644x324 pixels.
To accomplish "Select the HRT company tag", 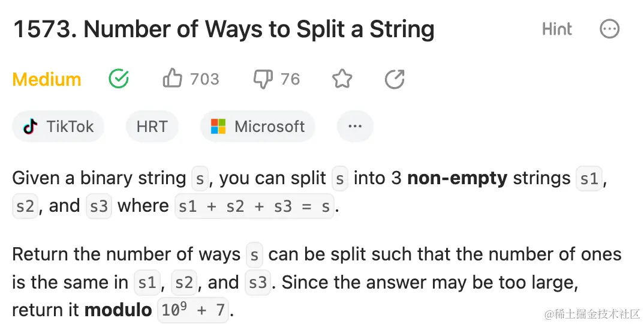I will (152, 127).
